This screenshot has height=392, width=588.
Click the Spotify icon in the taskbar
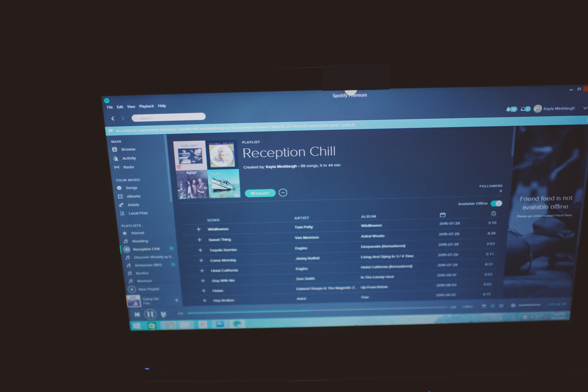pos(237,324)
